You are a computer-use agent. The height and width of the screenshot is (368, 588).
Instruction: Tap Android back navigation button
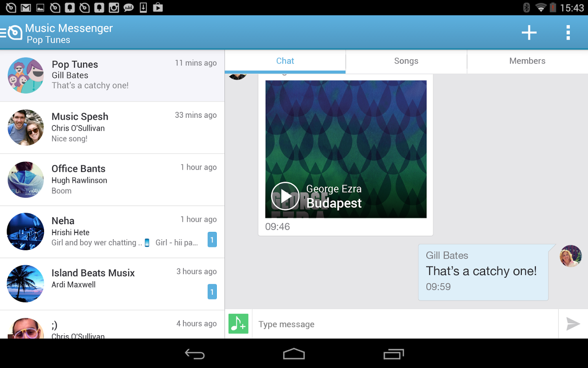pyautogui.click(x=195, y=354)
